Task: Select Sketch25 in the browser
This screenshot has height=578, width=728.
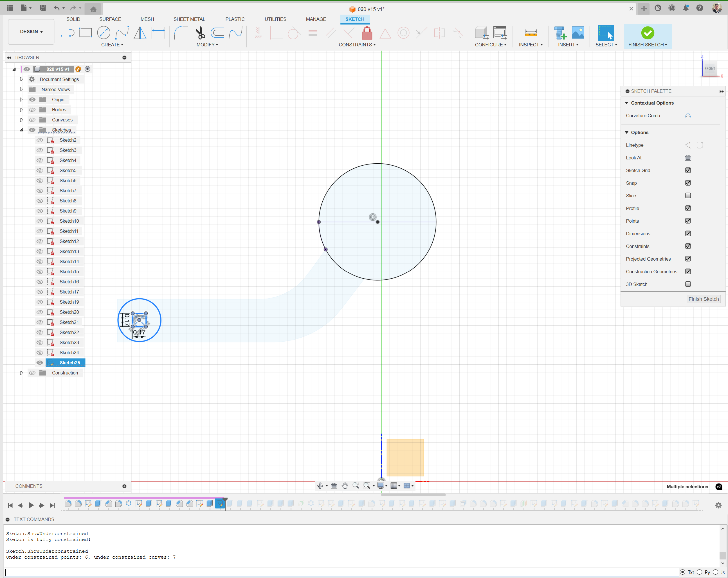Action: pyautogui.click(x=70, y=363)
